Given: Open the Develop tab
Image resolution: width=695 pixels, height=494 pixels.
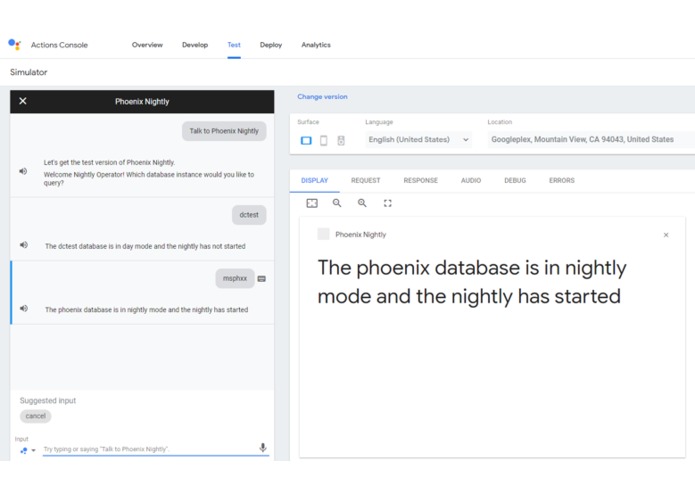Looking at the screenshot, I should coord(195,45).
